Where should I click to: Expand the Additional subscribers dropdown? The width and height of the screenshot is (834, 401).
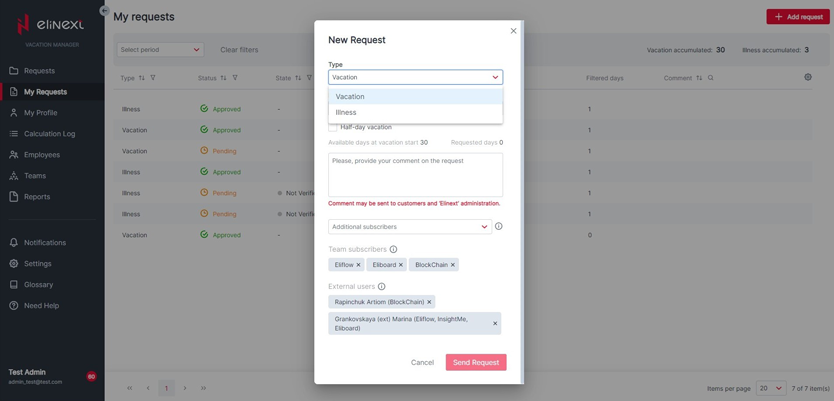pos(409,227)
